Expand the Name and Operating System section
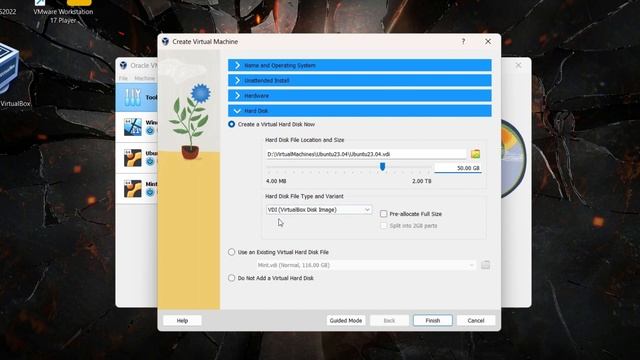 pos(360,65)
